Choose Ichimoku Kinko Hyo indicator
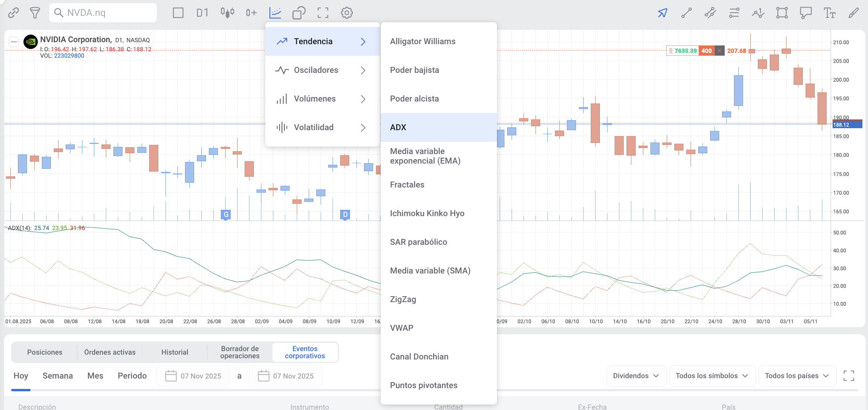 pyautogui.click(x=439, y=213)
